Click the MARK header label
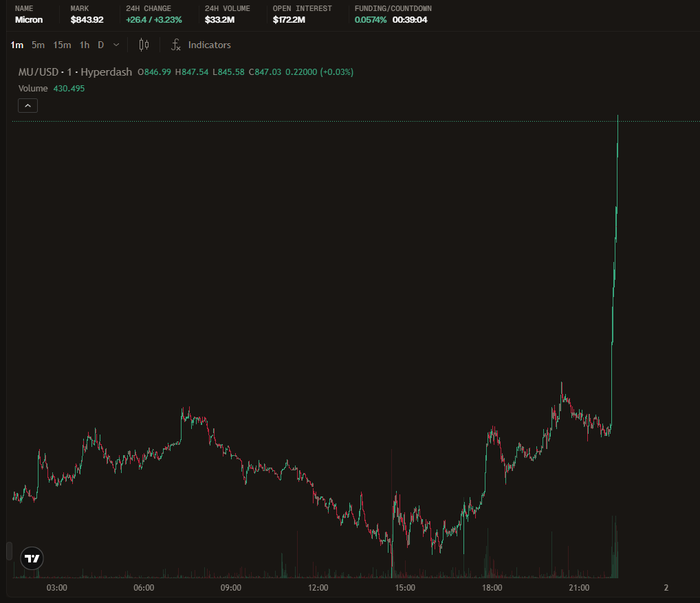Screen dimensions: 700x603 80,8
